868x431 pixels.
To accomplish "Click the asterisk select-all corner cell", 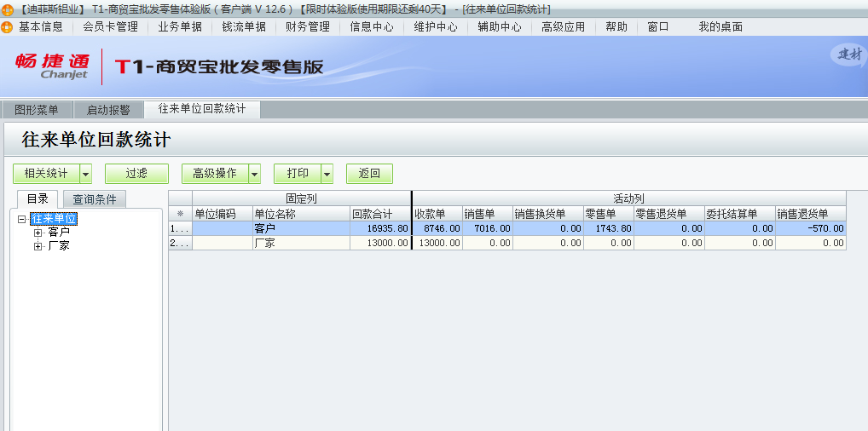I will tap(181, 214).
